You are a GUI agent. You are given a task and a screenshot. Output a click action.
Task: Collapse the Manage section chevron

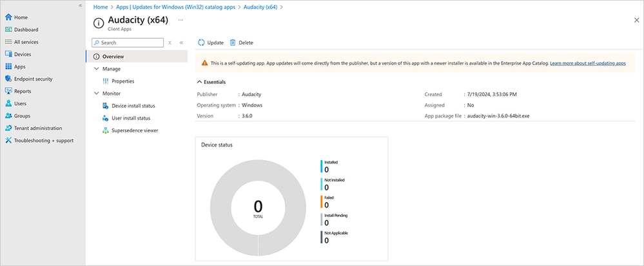click(97, 68)
